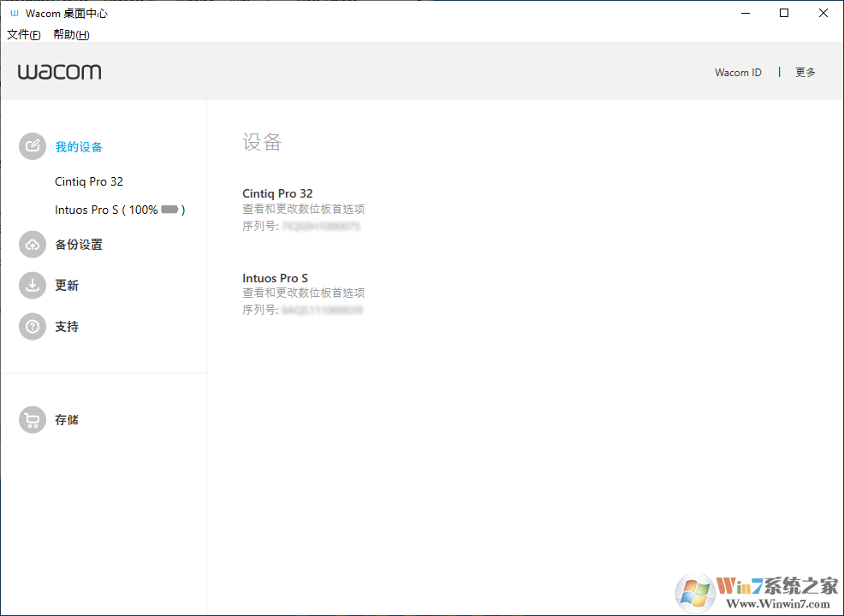Select 我的设备 in sidebar
This screenshot has height=616, width=844.
(79, 147)
